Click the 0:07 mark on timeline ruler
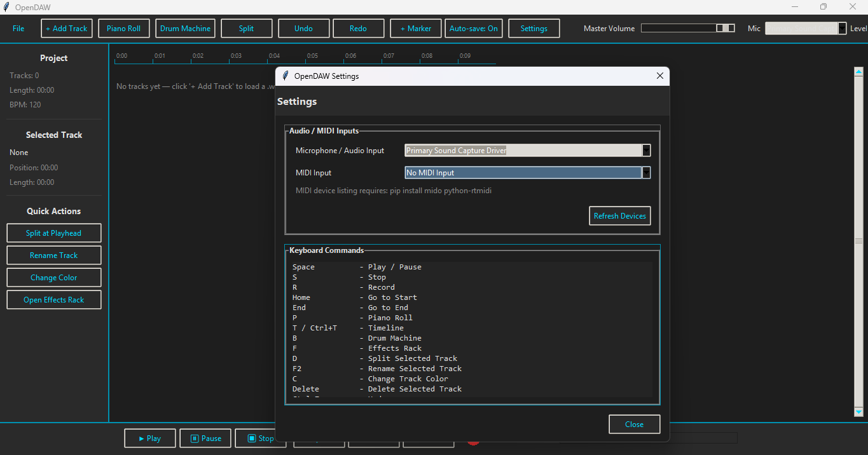 (x=389, y=56)
